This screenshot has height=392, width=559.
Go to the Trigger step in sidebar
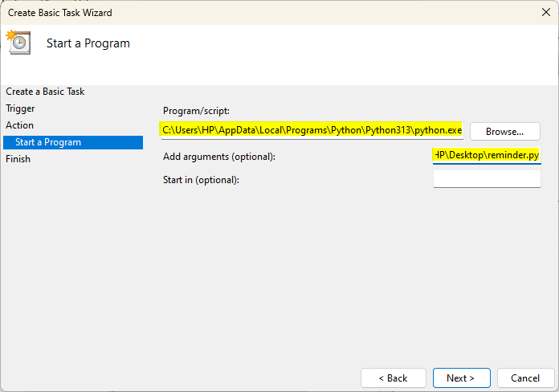(20, 108)
